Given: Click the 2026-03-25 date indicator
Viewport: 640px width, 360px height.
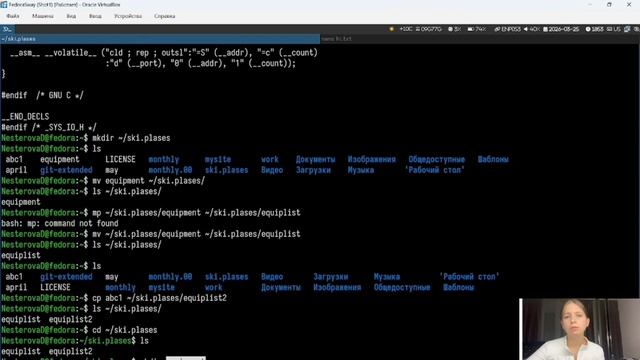Looking at the screenshot, I should pyautogui.click(x=561, y=29).
